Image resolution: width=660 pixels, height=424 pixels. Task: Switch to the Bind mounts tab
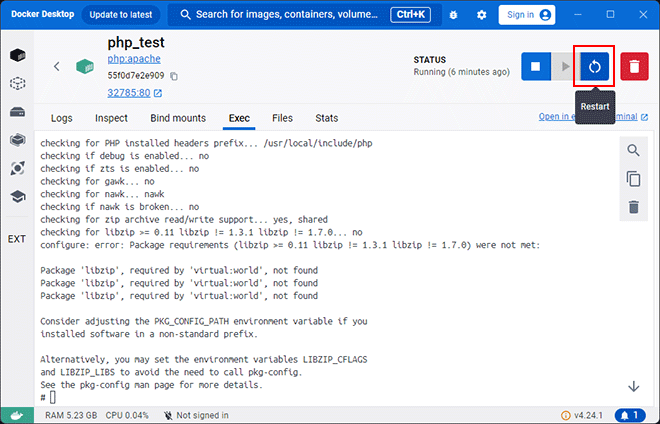coord(178,118)
